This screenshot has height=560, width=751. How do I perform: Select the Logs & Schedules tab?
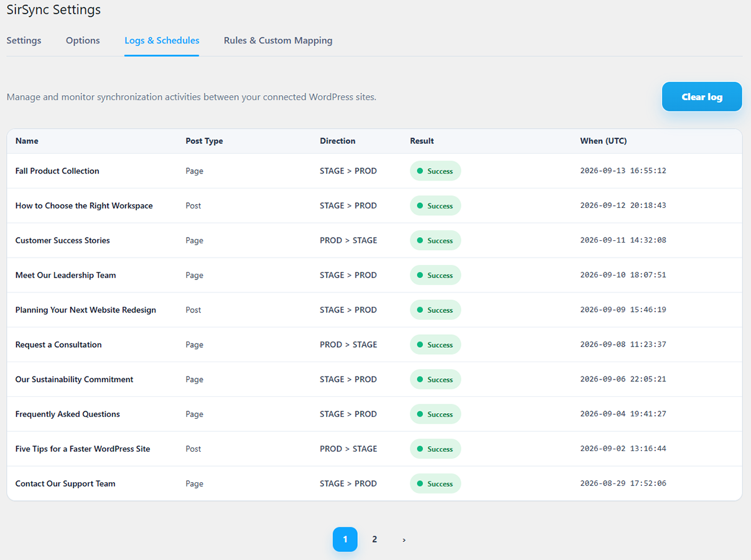(x=162, y=40)
